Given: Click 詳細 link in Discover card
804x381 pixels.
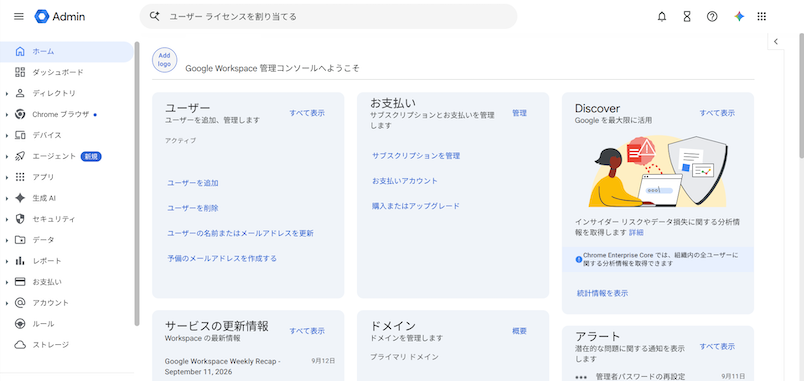Looking at the screenshot, I should pos(636,232).
